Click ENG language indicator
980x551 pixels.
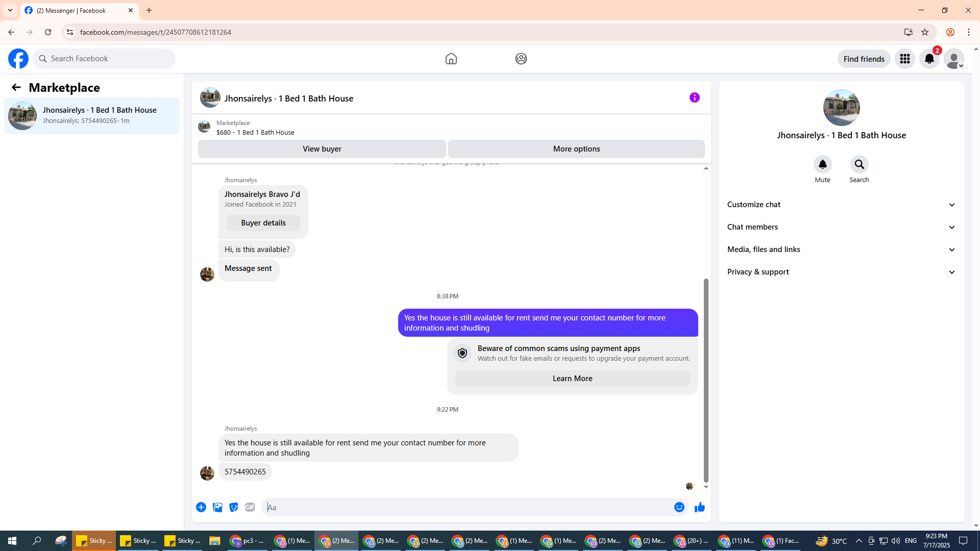(911, 541)
